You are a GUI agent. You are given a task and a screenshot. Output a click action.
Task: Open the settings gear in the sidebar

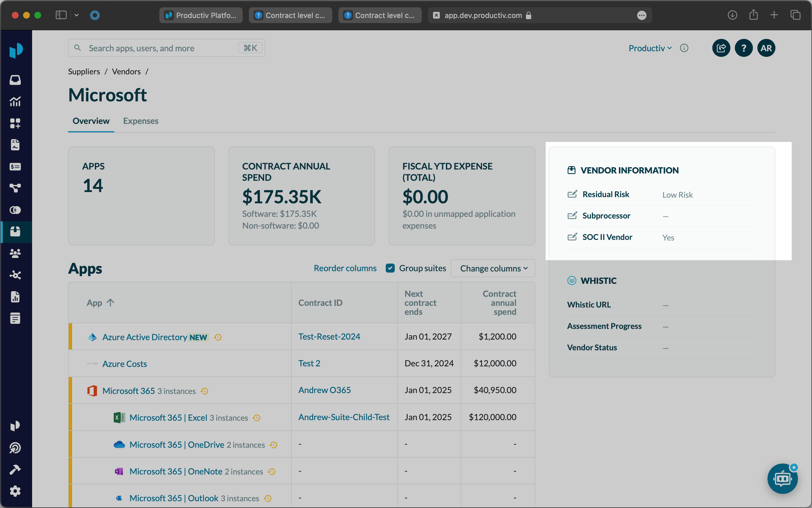pos(15,491)
